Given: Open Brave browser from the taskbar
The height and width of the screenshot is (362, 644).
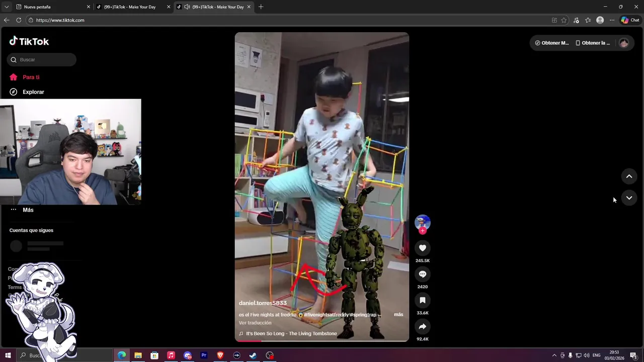Looking at the screenshot, I should point(220,355).
